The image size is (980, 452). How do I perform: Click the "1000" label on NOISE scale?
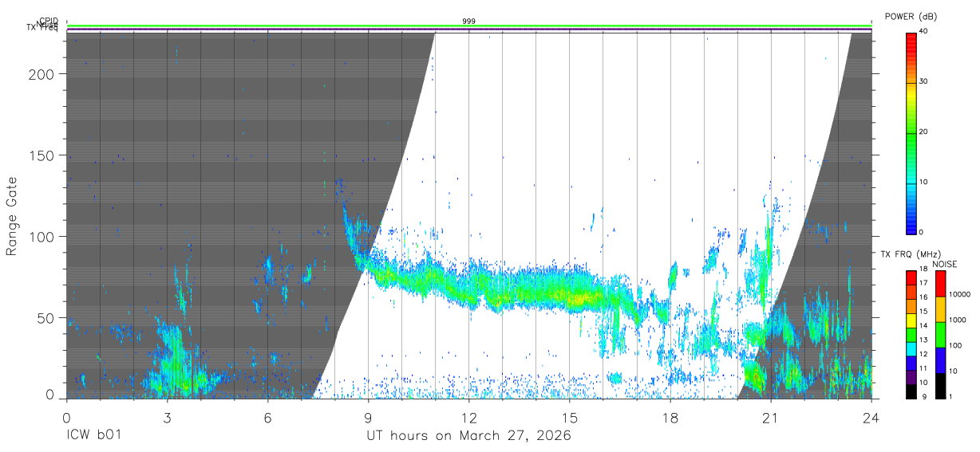958,320
